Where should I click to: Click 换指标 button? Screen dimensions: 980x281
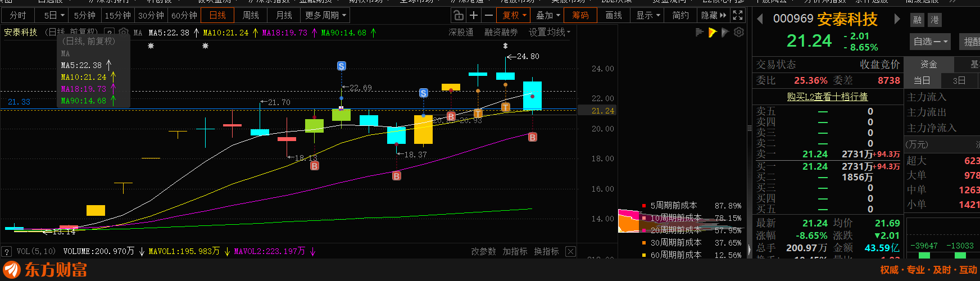[x=546, y=252]
